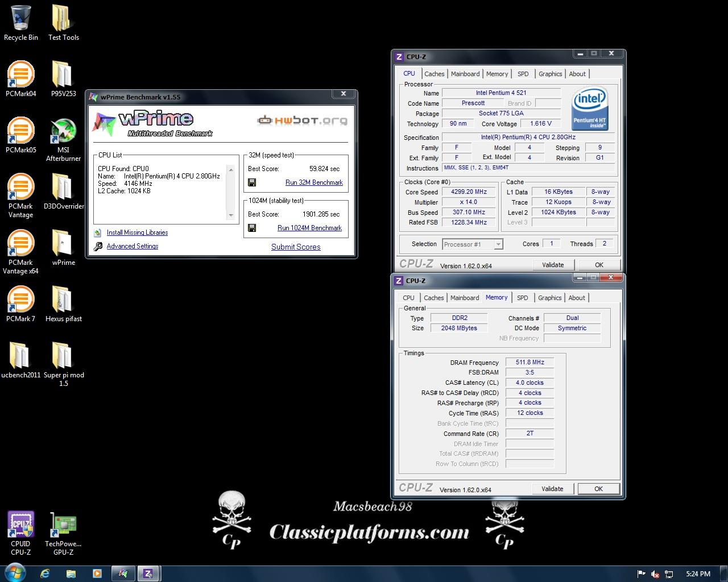The image size is (728, 582).
Task: Close the wPrime Benchmark window
Action: [344, 94]
